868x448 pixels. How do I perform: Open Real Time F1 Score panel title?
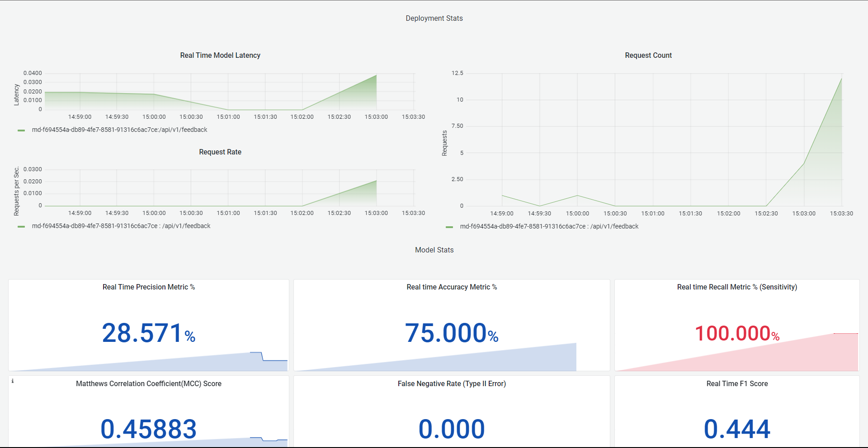[737, 383]
